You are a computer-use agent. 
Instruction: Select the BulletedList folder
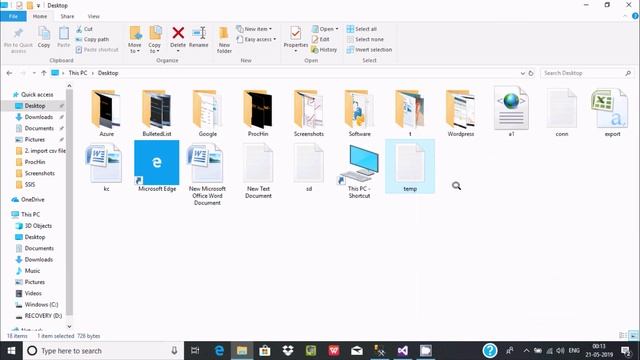[x=157, y=113]
